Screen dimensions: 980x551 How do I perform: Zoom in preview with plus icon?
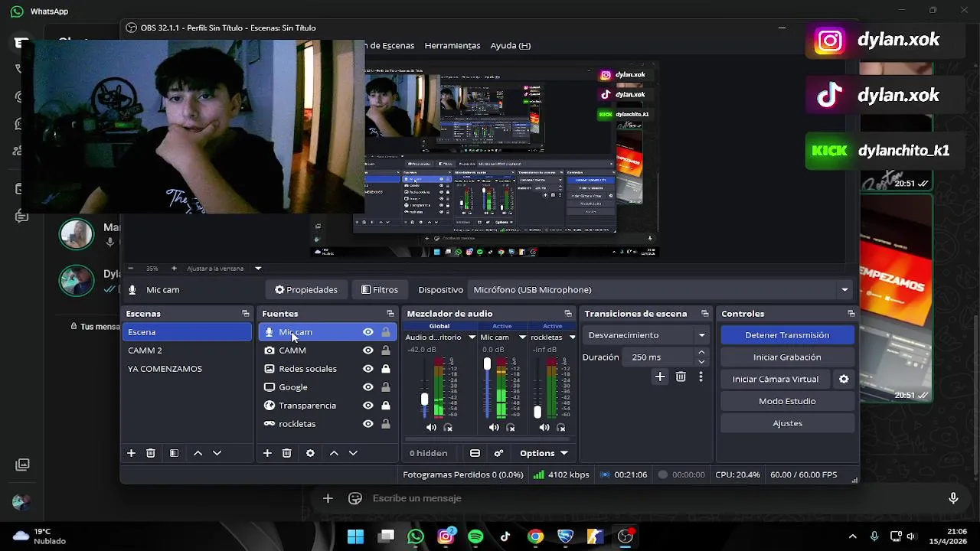click(174, 269)
